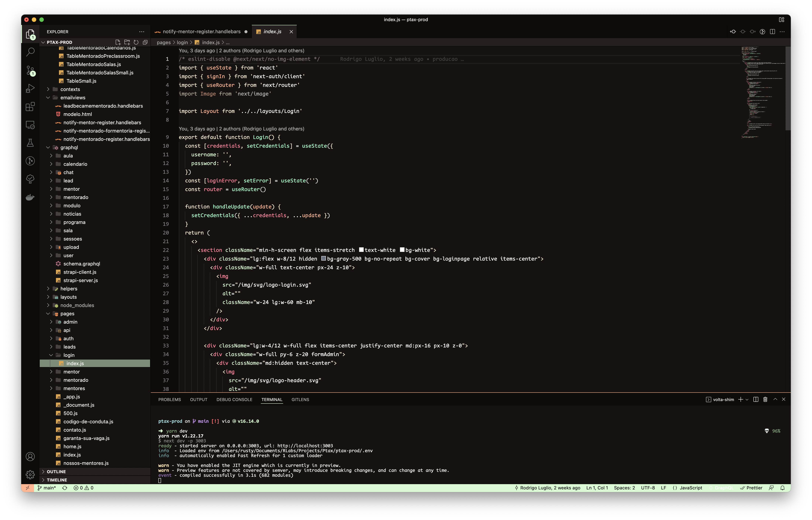The height and width of the screenshot is (520, 812).
Task: Open the new terminal profile dropdown
Action: coord(747,400)
